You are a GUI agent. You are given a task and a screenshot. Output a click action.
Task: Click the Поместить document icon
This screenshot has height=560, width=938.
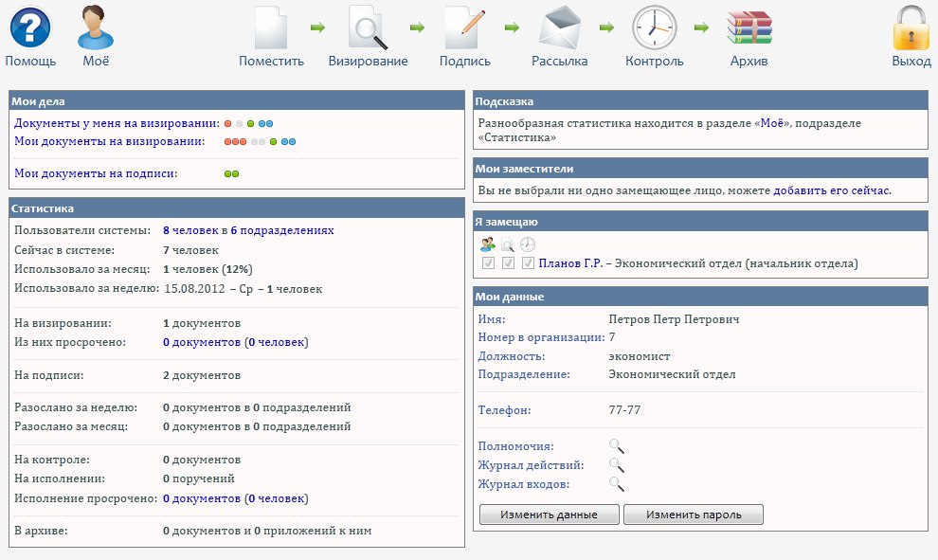pos(271,27)
